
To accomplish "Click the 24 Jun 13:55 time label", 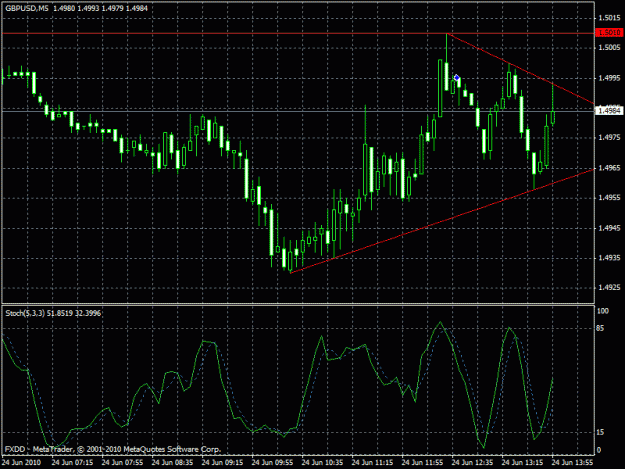I will click(x=572, y=463).
